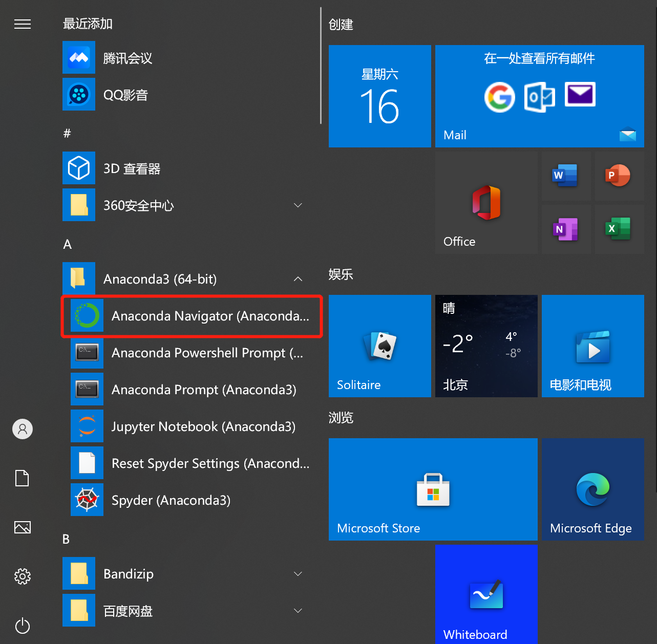The width and height of the screenshot is (657, 644).
Task: Open Pictures icon in the sidebar
Action: [23, 527]
